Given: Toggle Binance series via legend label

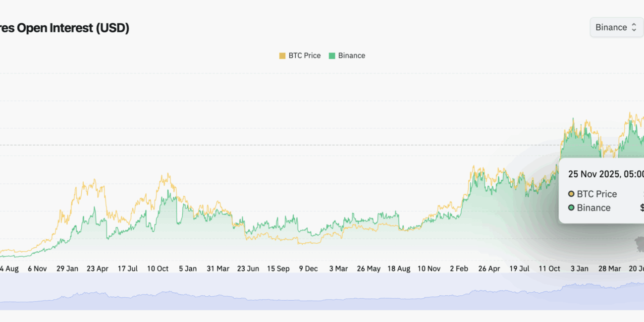Looking at the screenshot, I should (x=351, y=55).
